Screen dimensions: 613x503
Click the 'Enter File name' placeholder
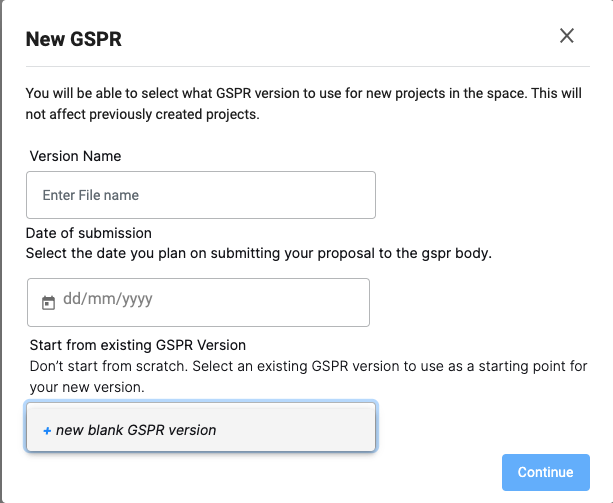(91, 195)
